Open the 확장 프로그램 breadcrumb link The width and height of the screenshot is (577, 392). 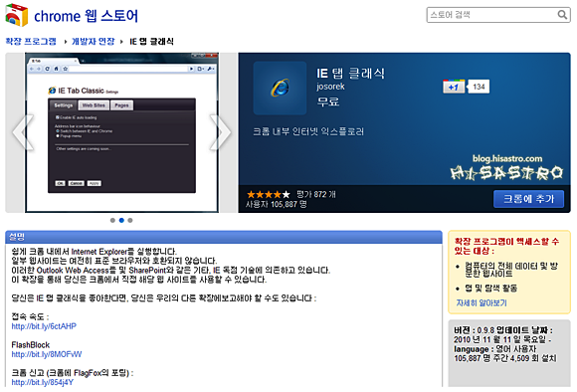pos(31,41)
